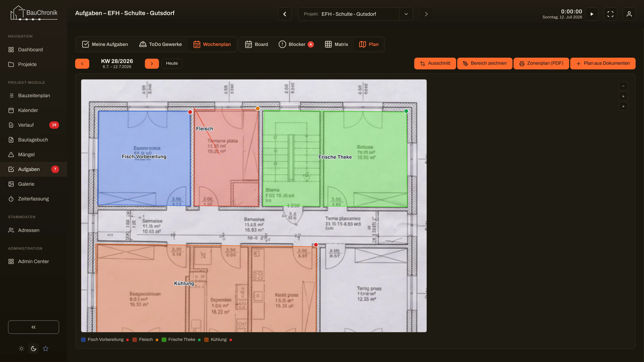Screen dimensions: 644x362
Task: Click the Adressen people icon
Action: click(x=11, y=230)
